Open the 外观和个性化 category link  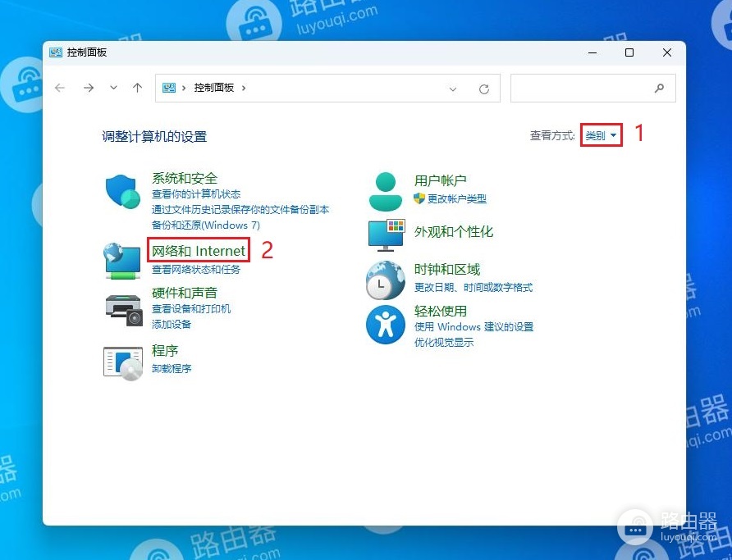tap(454, 232)
